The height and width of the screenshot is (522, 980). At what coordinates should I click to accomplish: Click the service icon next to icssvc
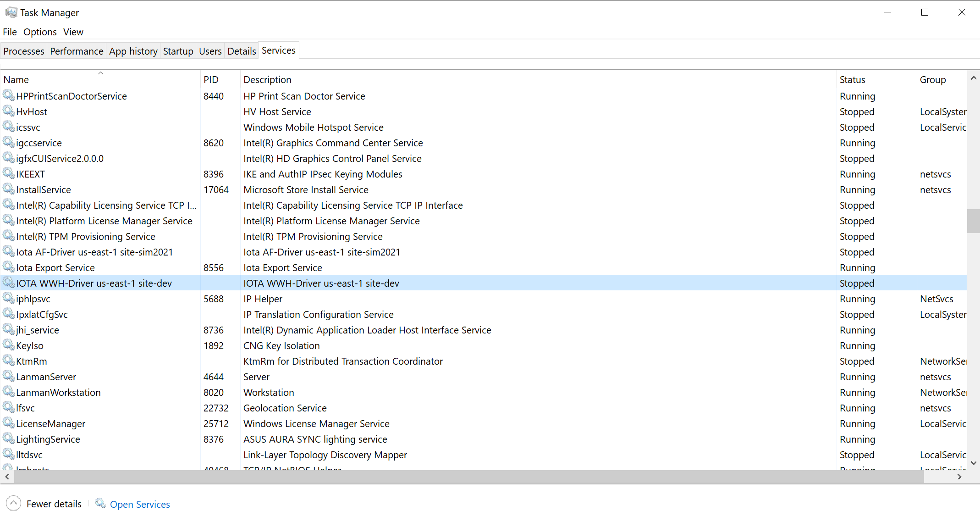[x=9, y=127]
